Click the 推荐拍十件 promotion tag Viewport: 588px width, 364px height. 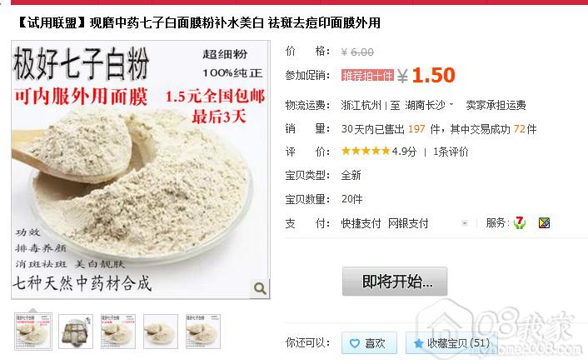coord(367,75)
